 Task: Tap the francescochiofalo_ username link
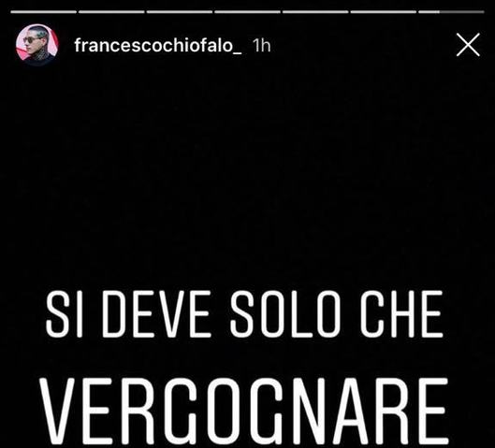tap(158, 46)
